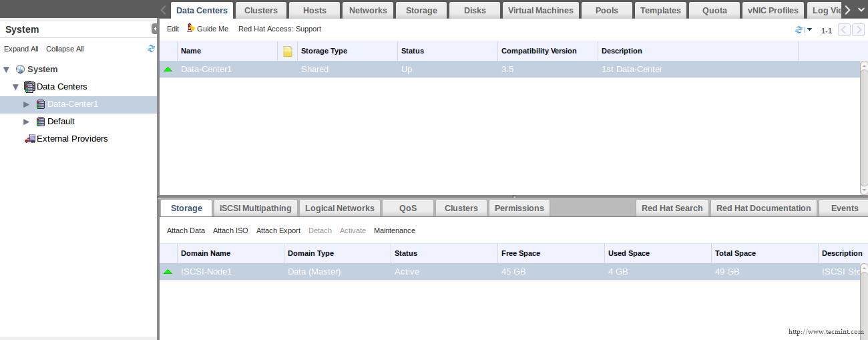The image size is (868, 340).
Task: Click the yellow note column header icon
Action: click(x=288, y=51)
